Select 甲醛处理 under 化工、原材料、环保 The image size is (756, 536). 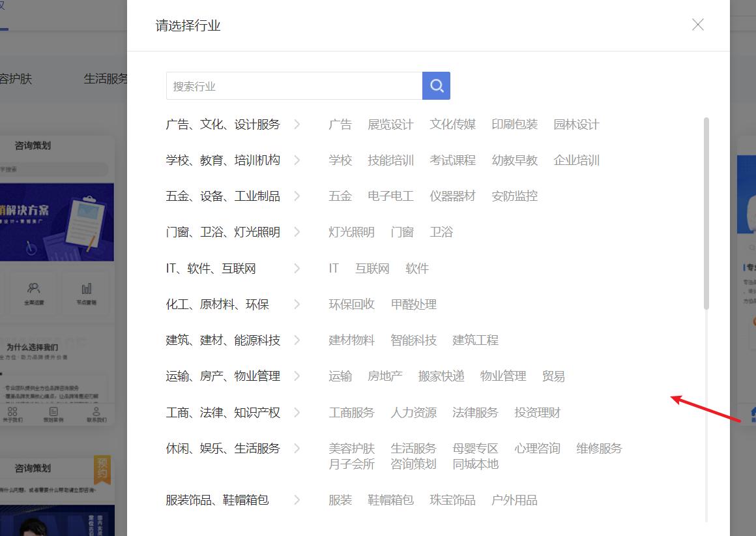[413, 304]
